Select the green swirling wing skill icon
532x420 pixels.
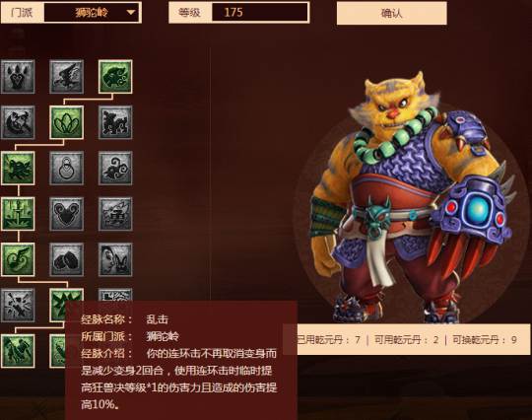[18, 259]
